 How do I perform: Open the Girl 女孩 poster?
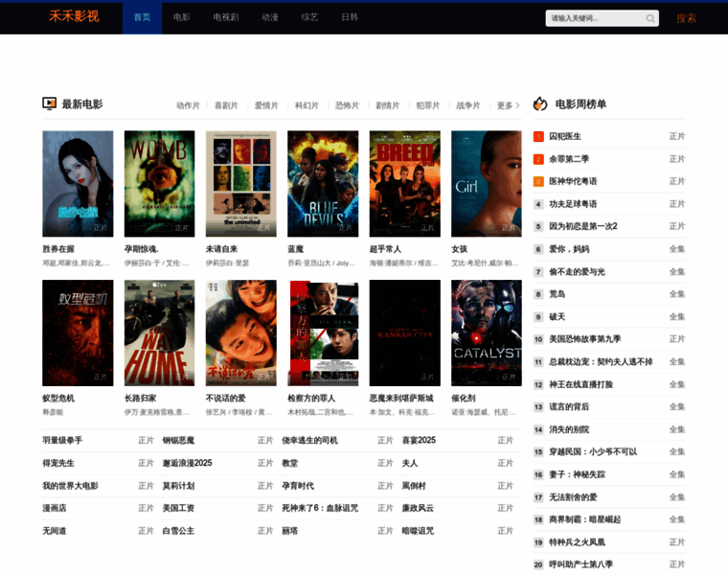pos(486,183)
